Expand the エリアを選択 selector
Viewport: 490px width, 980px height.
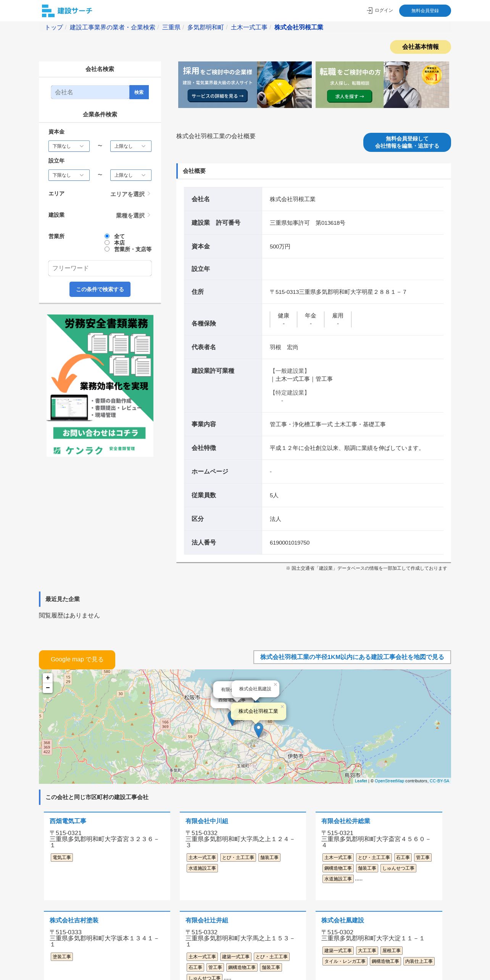130,194
